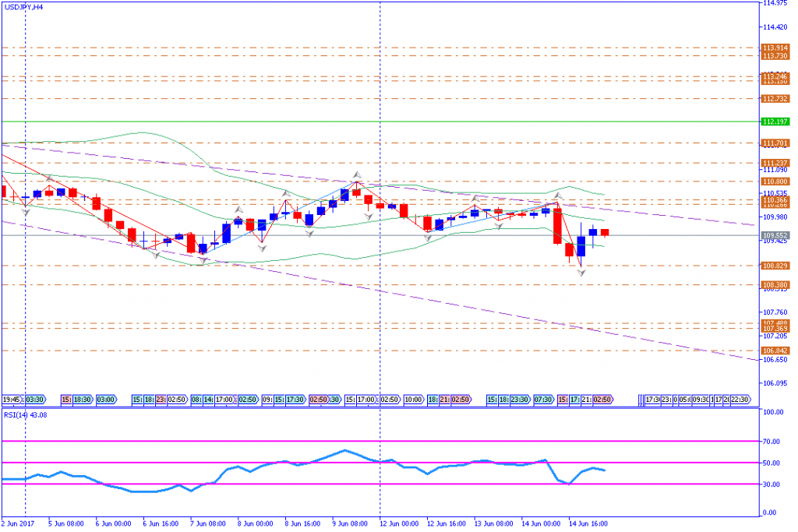
Task: Select the latest red candlestick
Action: (x=605, y=232)
